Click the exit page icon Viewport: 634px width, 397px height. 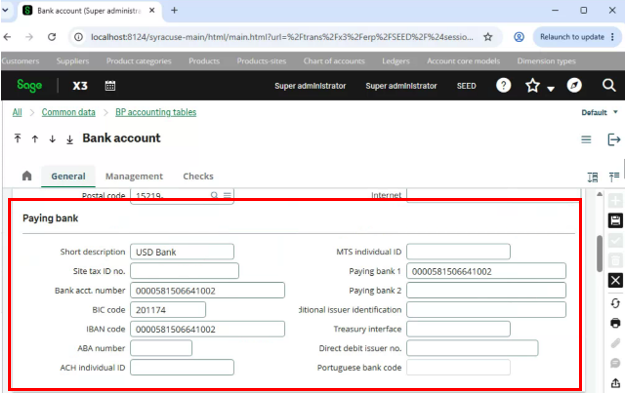pos(614,139)
